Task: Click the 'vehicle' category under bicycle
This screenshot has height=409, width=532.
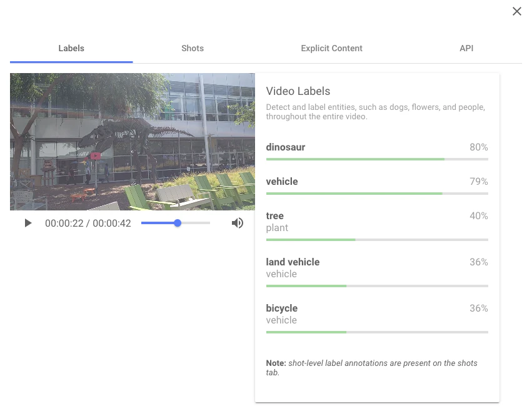Action: click(281, 320)
